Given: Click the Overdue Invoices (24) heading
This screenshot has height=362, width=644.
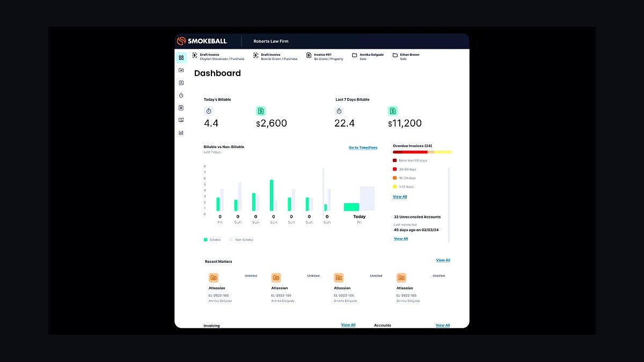Looking at the screenshot, I should pyautogui.click(x=412, y=146).
